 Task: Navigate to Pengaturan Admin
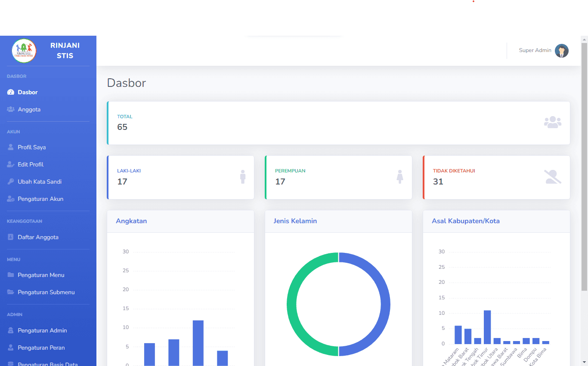click(x=42, y=331)
